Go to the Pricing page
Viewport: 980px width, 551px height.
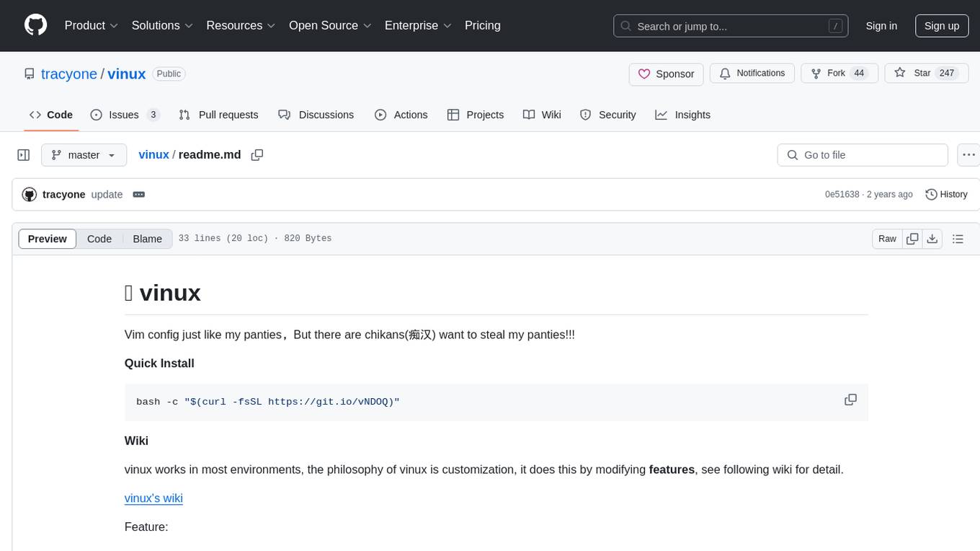tap(483, 25)
